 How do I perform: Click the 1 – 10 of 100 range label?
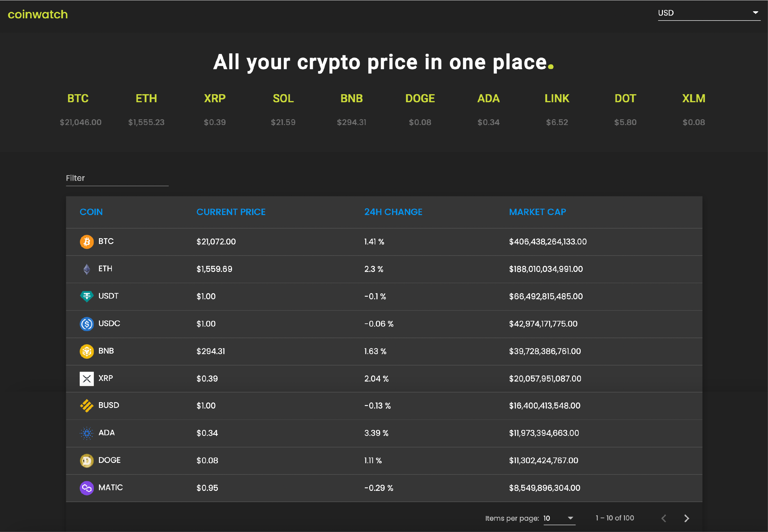click(615, 518)
